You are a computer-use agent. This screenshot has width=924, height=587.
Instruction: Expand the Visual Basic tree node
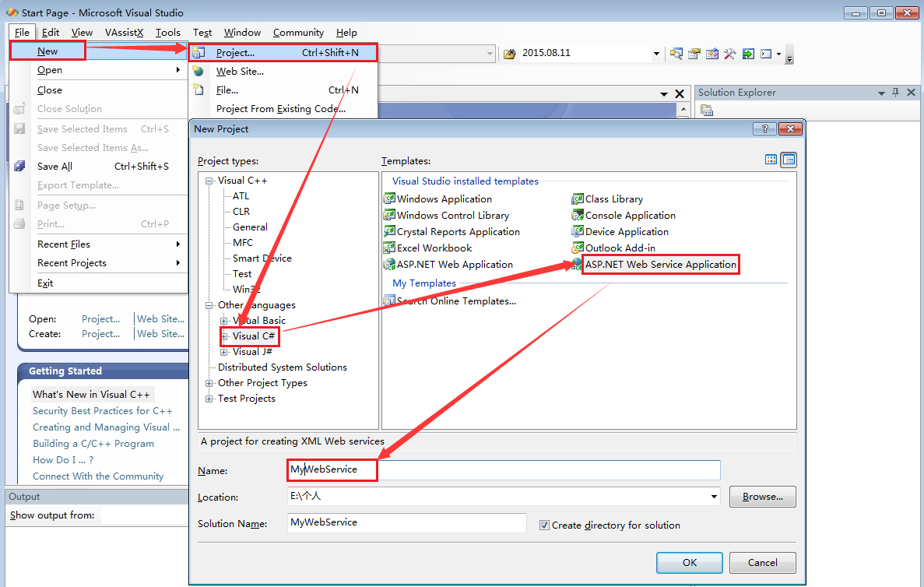click(x=224, y=321)
